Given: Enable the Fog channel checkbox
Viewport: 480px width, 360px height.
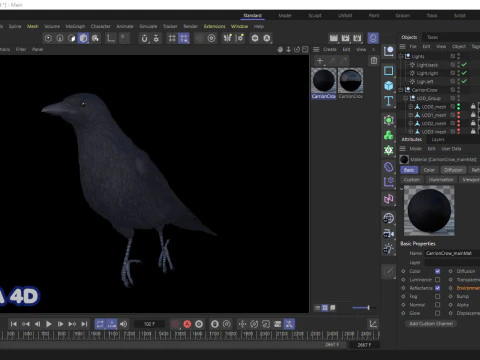Looking at the screenshot, I should (437, 296).
